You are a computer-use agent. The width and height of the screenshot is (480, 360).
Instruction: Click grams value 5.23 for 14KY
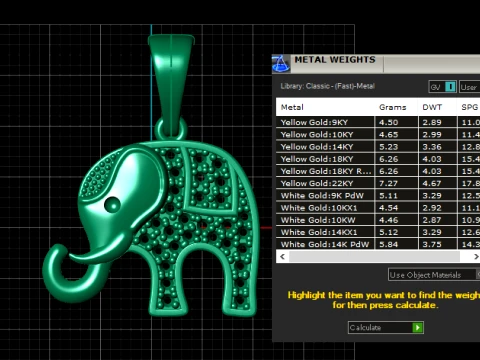(388, 147)
